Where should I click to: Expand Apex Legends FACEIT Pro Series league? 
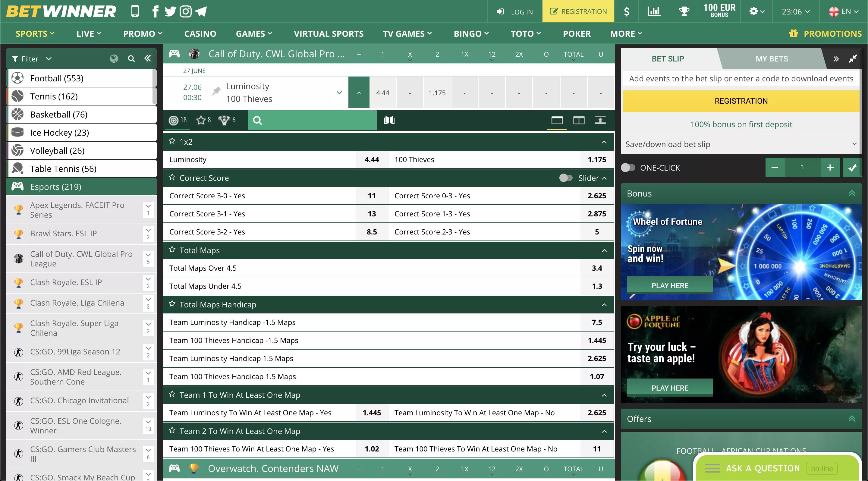coord(148,209)
